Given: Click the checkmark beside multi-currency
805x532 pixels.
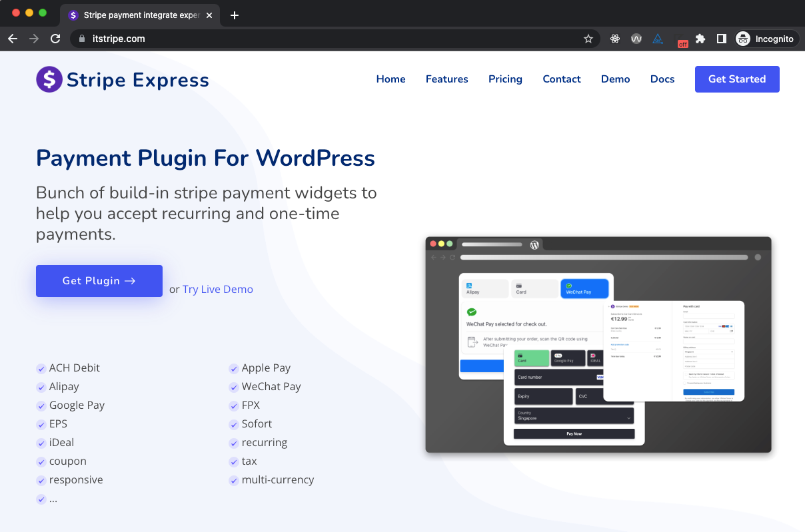Looking at the screenshot, I should (x=234, y=480).
